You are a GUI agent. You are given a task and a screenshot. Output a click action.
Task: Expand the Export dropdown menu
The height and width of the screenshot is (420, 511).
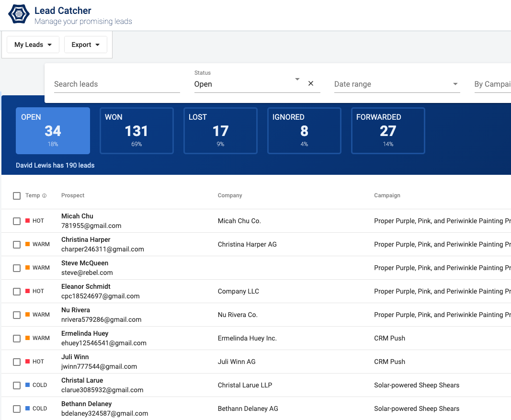click(x=86, y=45)
